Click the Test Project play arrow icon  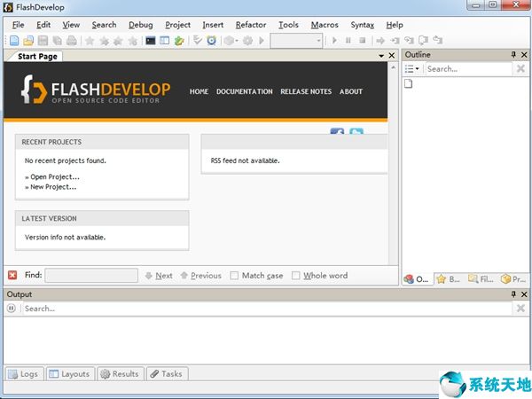point(262,41)
